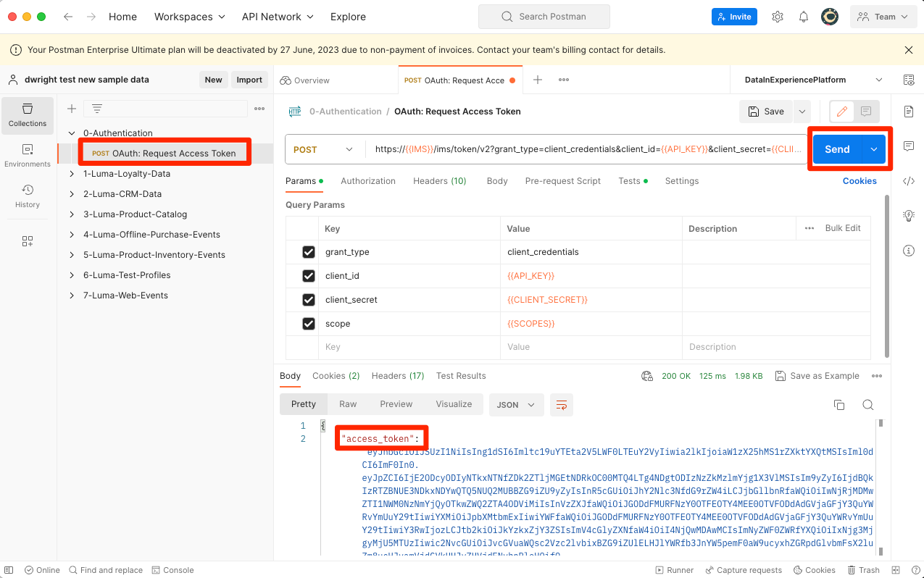The height and width of the screenshot is (578, 924).
Task: Open the notifications bell
Action: (804, 17)
